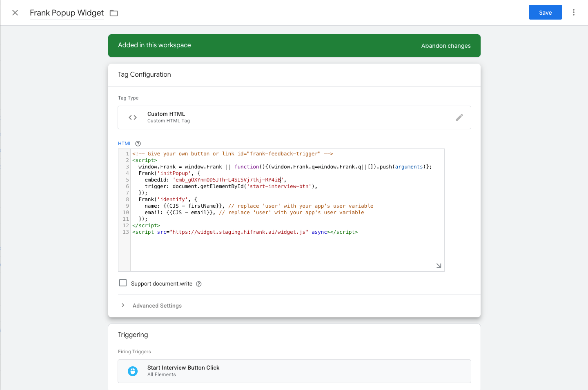Viewport: 588px width, 390px height.
Task: Click the editor resize handle arrow
Action: coord(439,266)
